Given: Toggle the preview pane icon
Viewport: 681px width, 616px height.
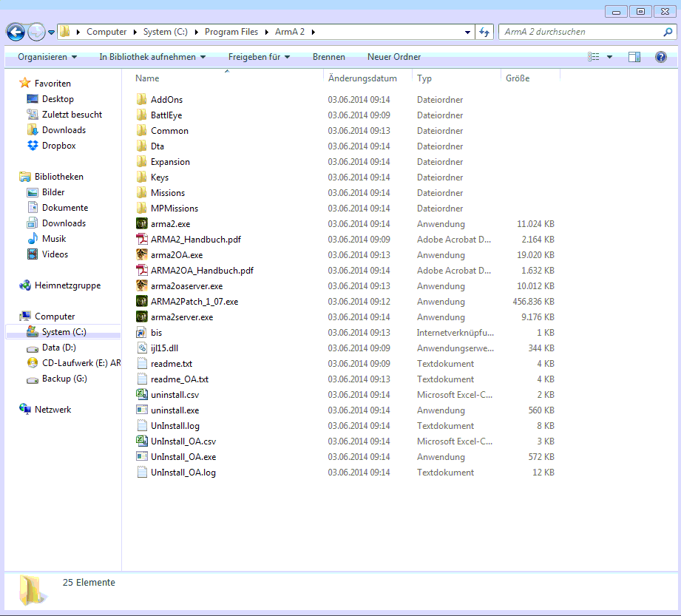Looking at the screenshot, I should click(634, 57).
